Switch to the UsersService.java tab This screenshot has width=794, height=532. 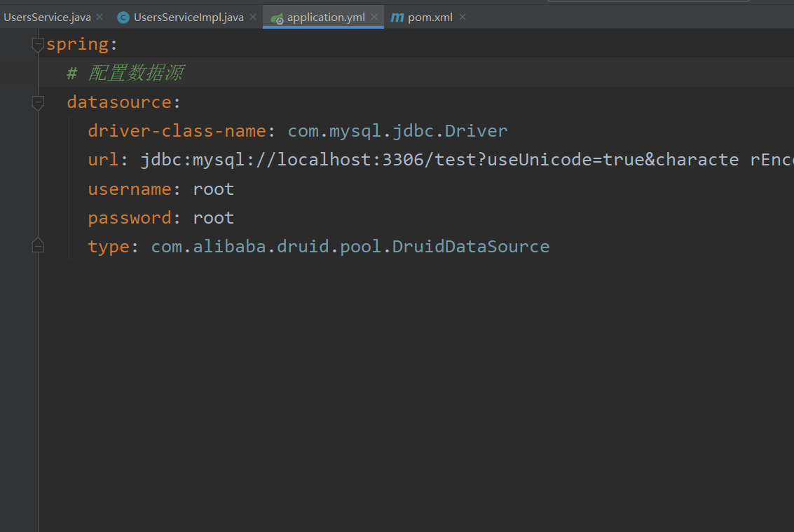(47, 18)
